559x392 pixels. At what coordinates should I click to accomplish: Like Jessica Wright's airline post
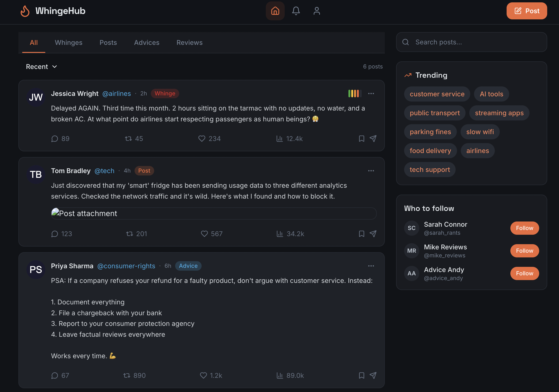click(202, 139)
